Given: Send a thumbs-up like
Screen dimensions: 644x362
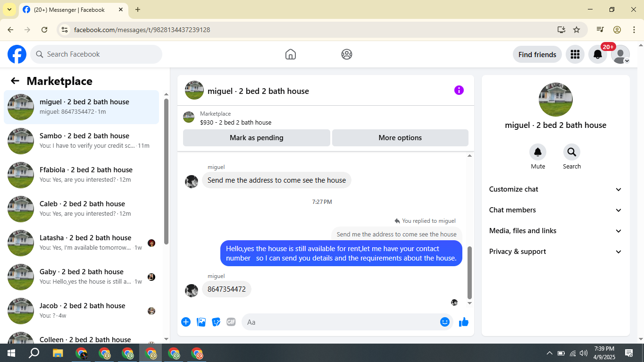Looking at the screenshot, I should pyautogui.click(x=464, y=322).
